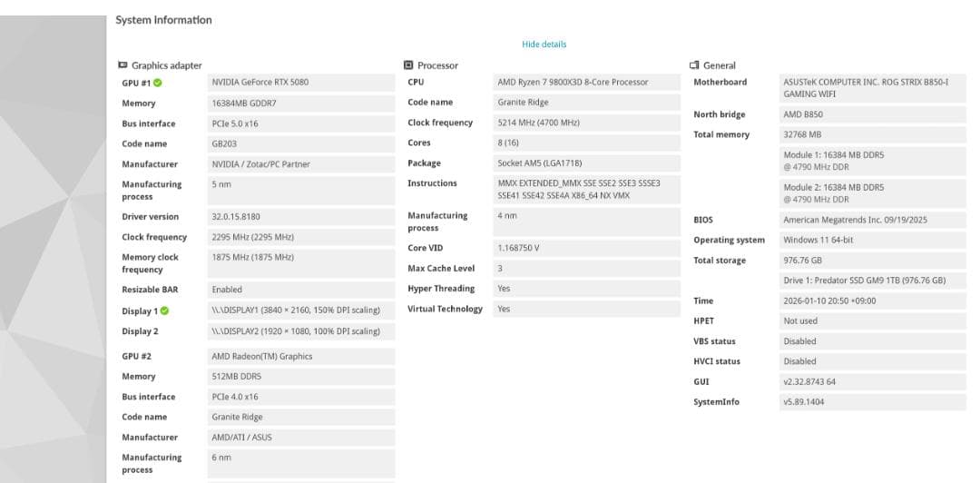The width and height of the screenshot is (980, 483).
Task: Click the System Information heading
Action: click(x=163, y=20)
